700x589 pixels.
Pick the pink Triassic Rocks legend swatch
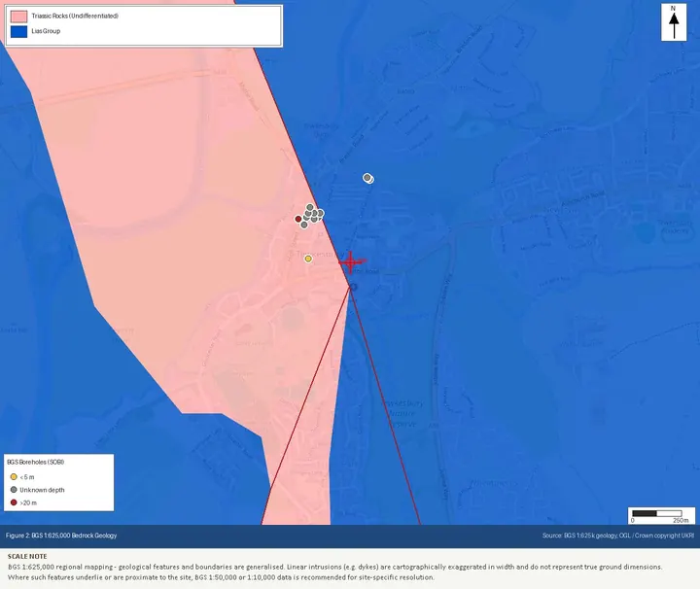pos(18,17)
